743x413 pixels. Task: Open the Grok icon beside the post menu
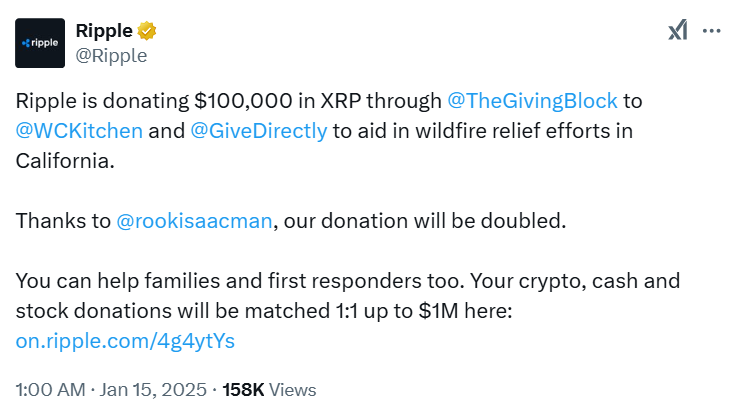[678, 31]
